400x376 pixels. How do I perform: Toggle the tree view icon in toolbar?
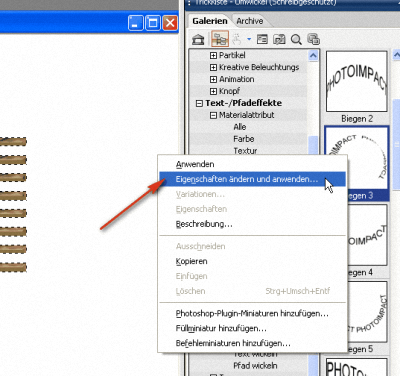click(220, 39)
